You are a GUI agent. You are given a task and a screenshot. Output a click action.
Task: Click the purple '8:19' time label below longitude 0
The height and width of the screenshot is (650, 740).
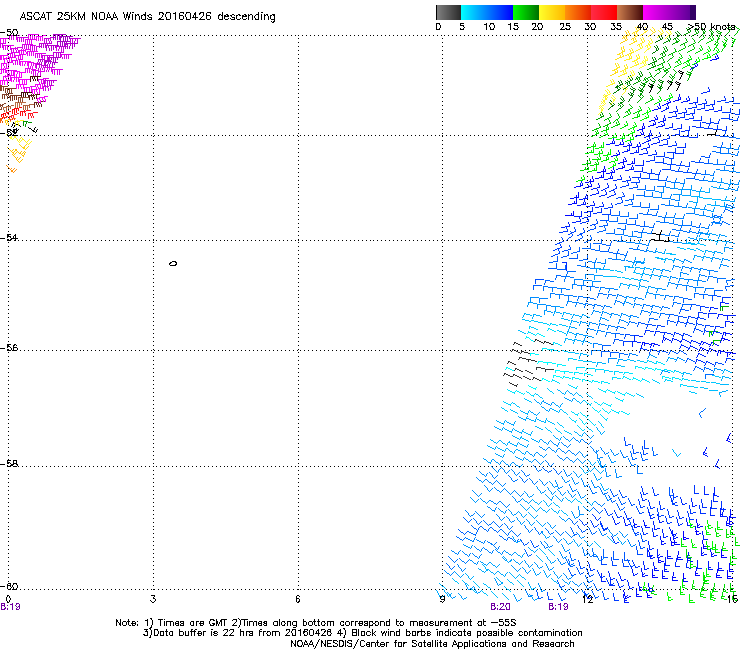pyautogui.click(x=10, y=607)
